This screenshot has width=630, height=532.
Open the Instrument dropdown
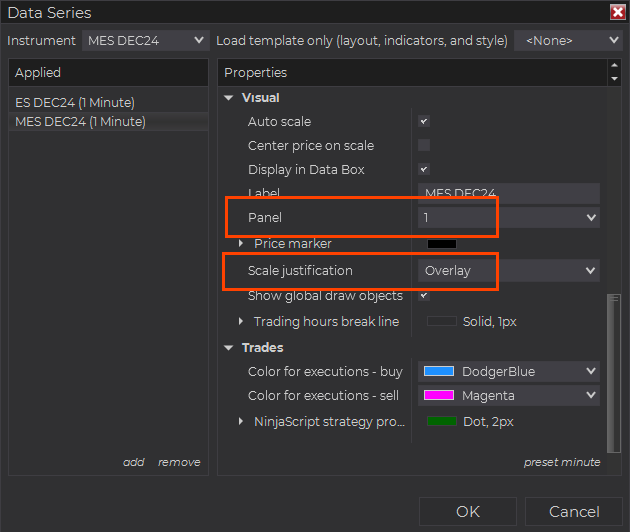(144, 41)
